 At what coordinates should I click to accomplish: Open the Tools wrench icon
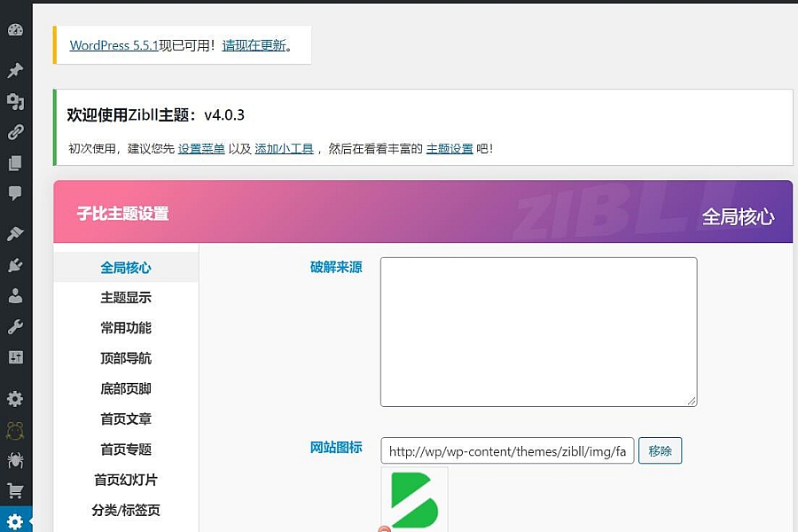click(15, 327)
